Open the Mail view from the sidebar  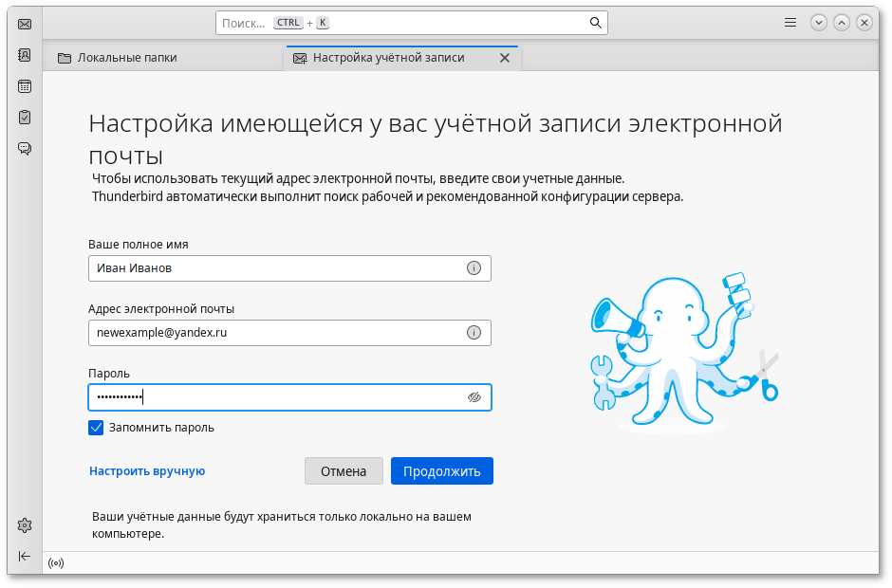(x=24, y=24)
